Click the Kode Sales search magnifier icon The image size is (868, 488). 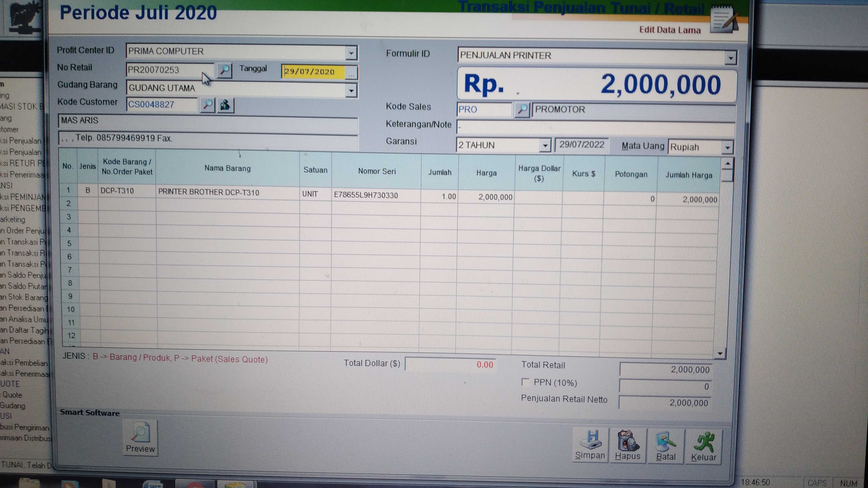click(x=522, y=110)
